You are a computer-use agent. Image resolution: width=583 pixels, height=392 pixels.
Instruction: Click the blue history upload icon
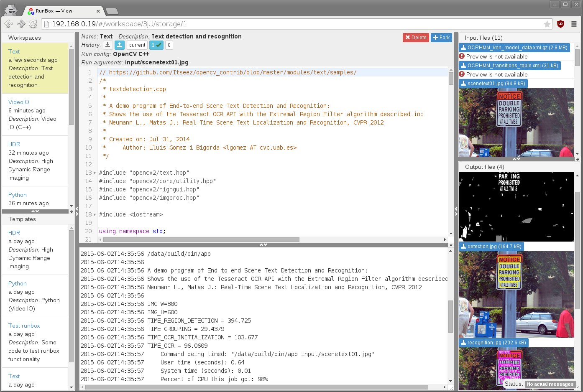click(120, 45)
